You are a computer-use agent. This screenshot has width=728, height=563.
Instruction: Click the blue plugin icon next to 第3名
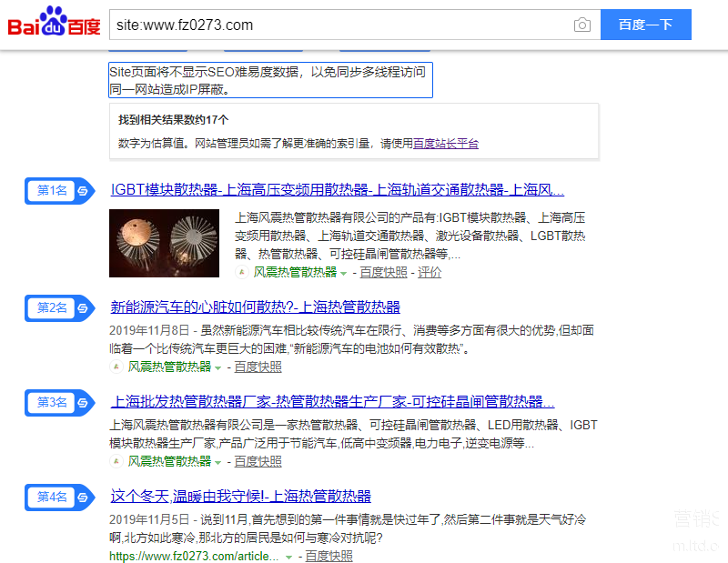click(82, 402)
